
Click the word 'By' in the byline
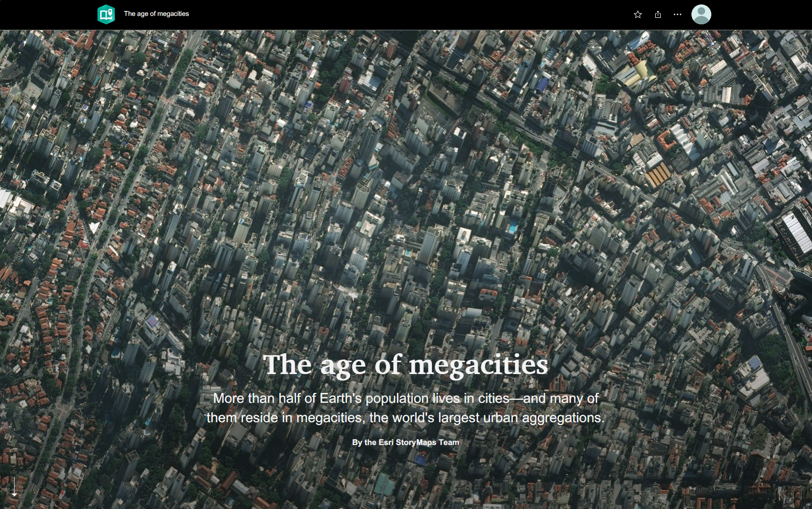click(x=357, y=442)
